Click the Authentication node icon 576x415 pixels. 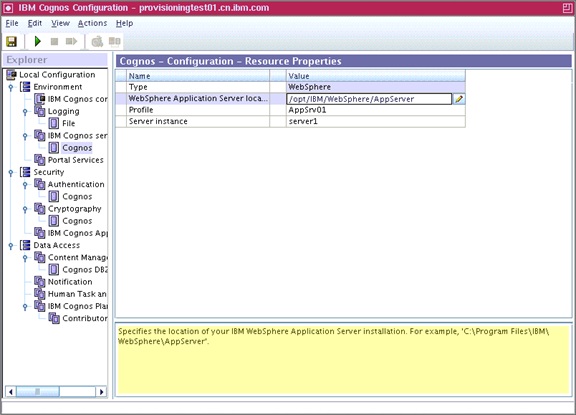pos(40,184)
